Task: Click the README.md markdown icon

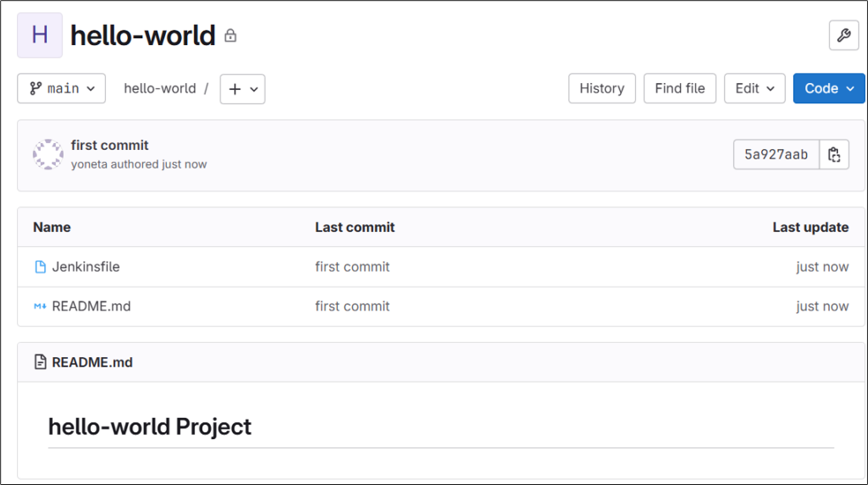Action: pyautogui.click(x=40, y=306)
